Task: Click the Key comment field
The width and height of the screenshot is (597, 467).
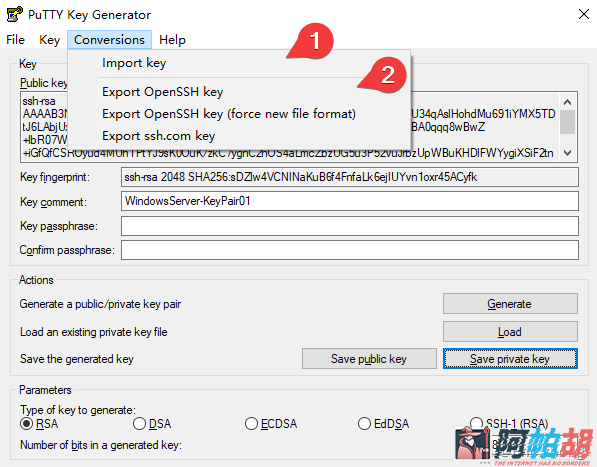Action: (x=350, y=201)
